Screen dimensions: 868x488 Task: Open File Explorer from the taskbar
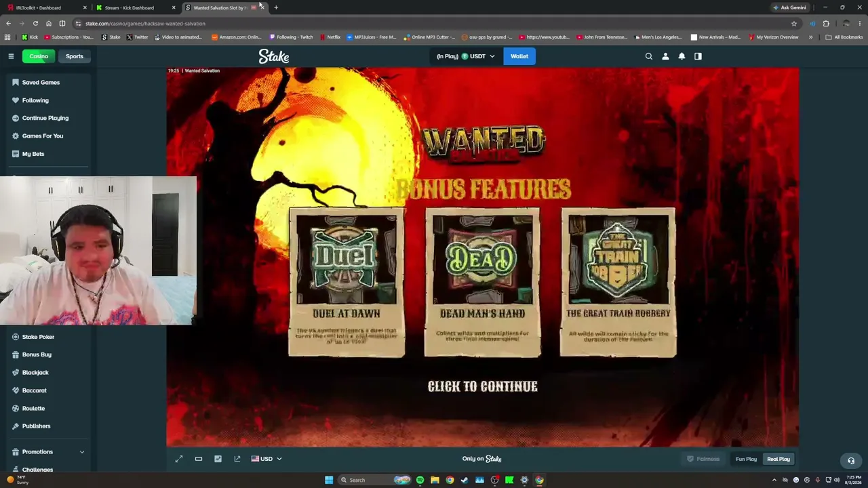(x=435, y=480)
